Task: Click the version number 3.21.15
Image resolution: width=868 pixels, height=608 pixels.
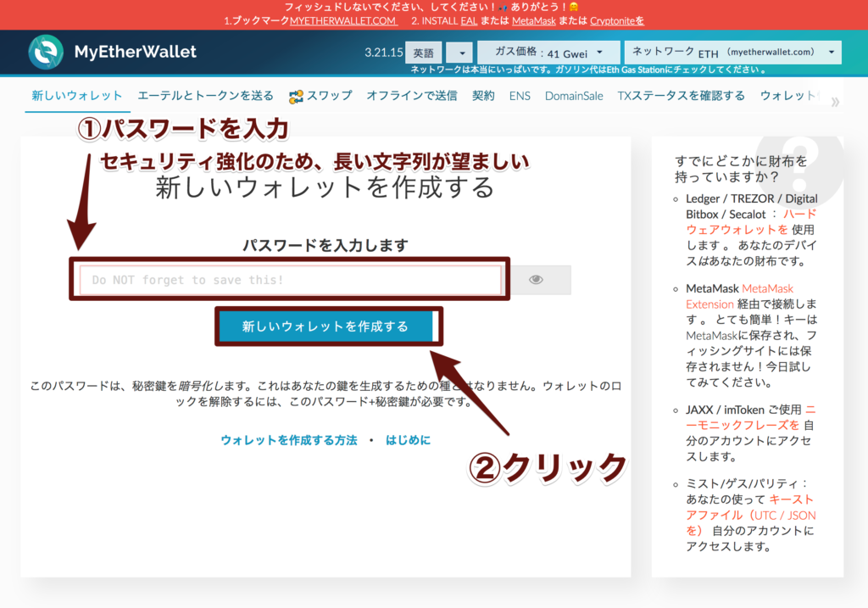Action: [384, 53]
